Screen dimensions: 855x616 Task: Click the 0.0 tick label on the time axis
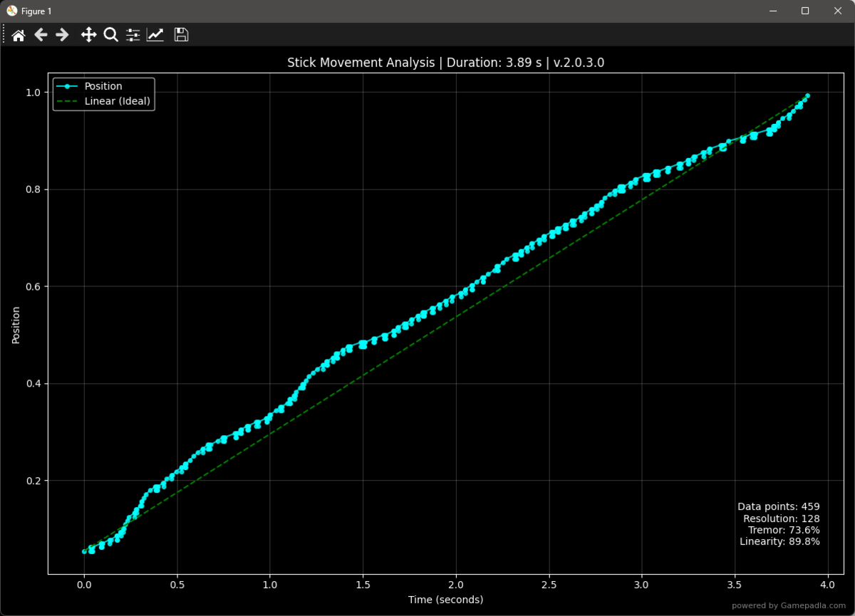click(84, 585)
